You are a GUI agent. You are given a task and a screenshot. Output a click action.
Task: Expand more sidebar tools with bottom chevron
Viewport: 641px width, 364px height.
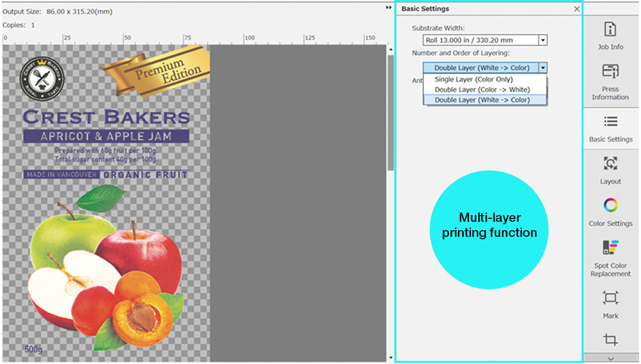(x=610, y=358)
